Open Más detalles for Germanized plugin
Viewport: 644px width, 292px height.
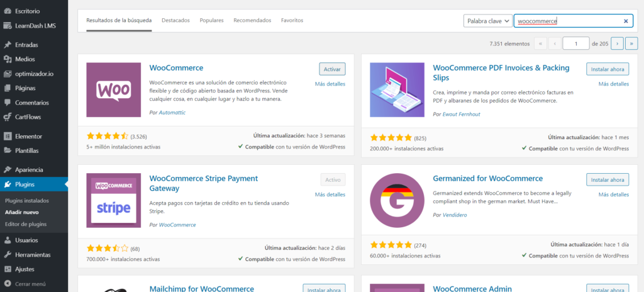point(614,194)
